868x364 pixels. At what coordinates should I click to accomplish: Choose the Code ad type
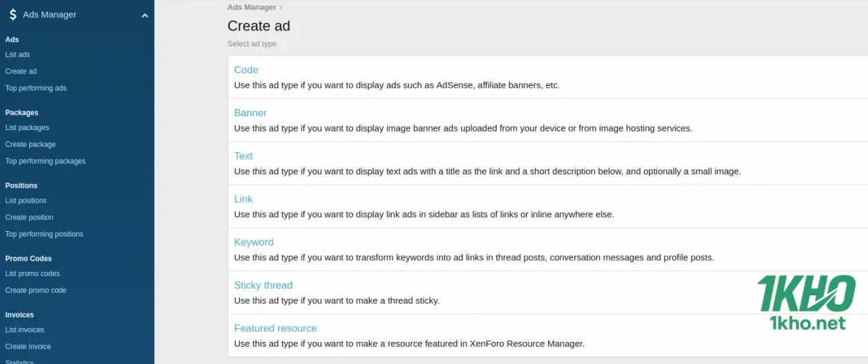(x=246, y=70)
